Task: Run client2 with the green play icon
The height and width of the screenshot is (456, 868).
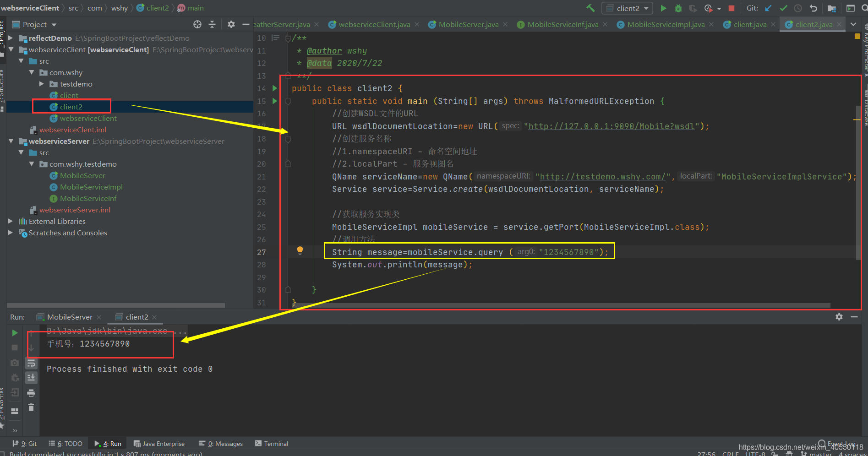Action: (663, 8)
